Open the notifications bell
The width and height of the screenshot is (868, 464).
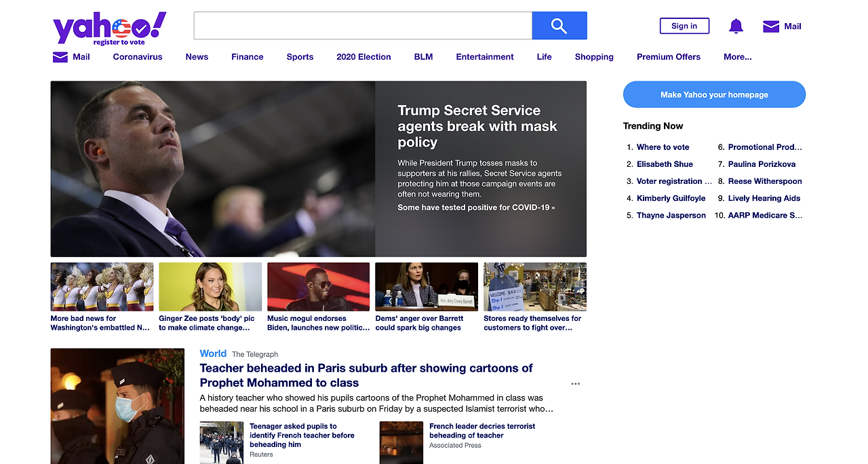pos(736,26)
